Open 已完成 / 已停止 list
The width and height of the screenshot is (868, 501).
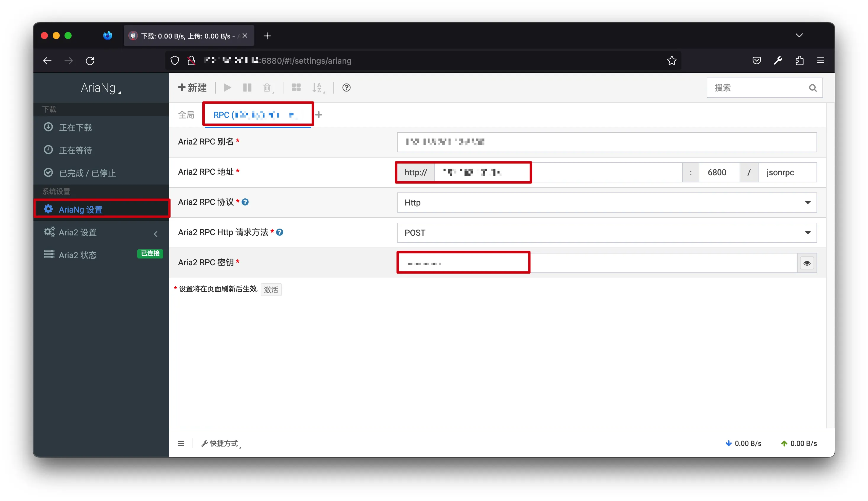click(x=101, y=173)
